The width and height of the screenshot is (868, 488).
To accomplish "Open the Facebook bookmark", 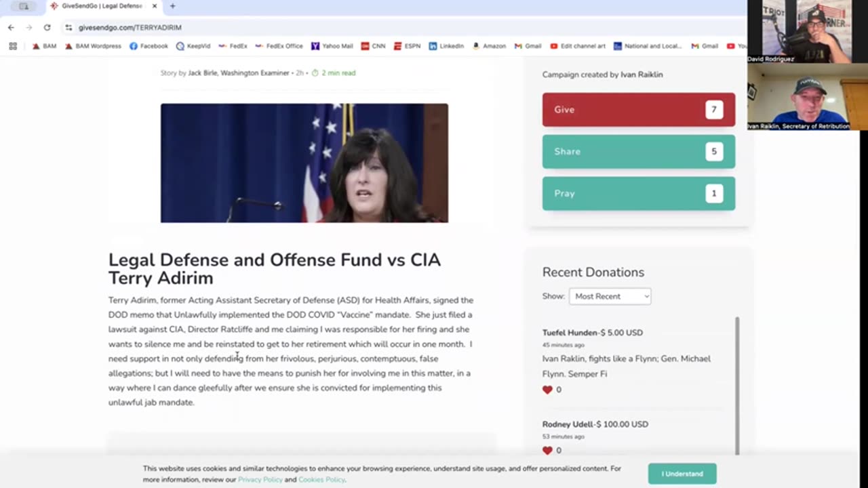I will (x=149, y=46).
